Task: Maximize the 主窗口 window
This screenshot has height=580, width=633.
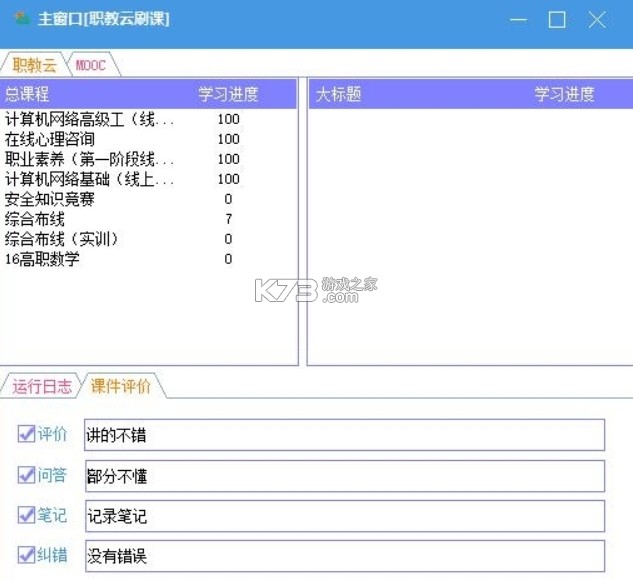Action: (x=557, y=19)
